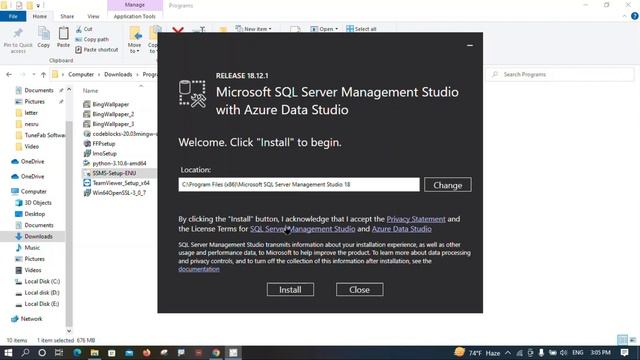Open the Application Tools ribbon tab
Image resolution: width=640 pixels, height=360 pixels.
(135, 16)
